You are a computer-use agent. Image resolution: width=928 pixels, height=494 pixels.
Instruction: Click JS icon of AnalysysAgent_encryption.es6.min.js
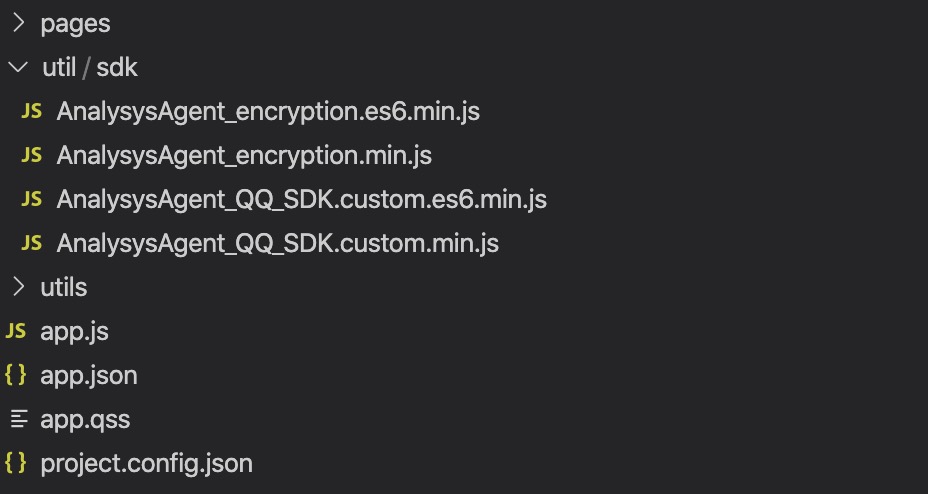pos(31,111)
